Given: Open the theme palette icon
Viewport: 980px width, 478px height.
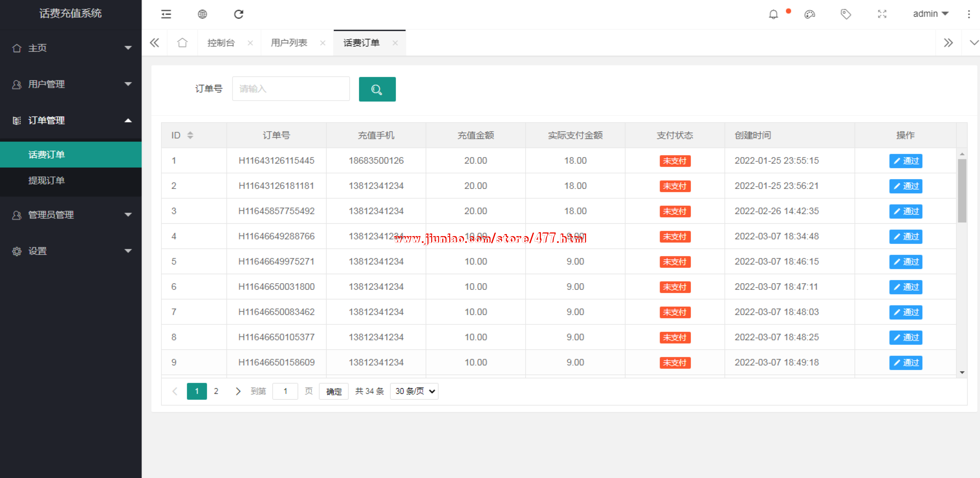Looking at the screenshot, I should (x=809, y=15).
